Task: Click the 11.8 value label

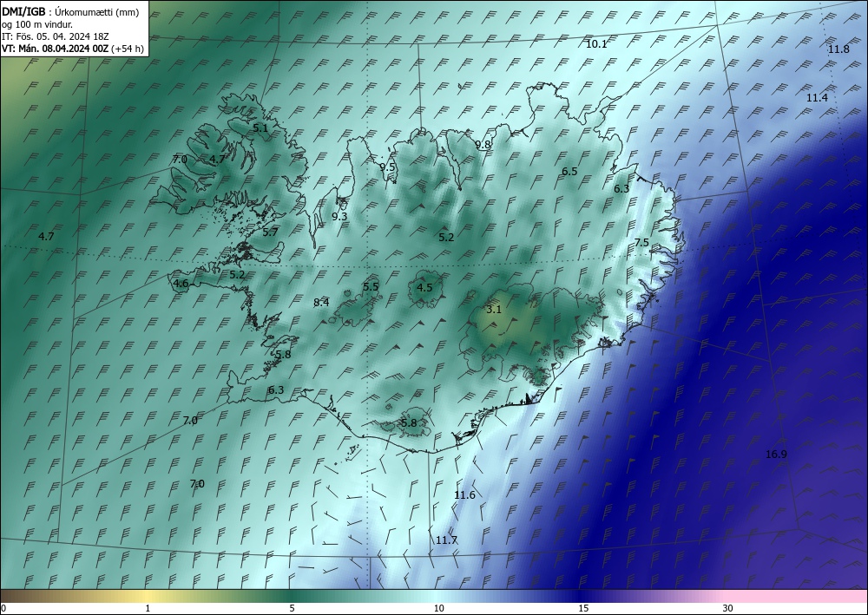Action: [x=838, y=49]
